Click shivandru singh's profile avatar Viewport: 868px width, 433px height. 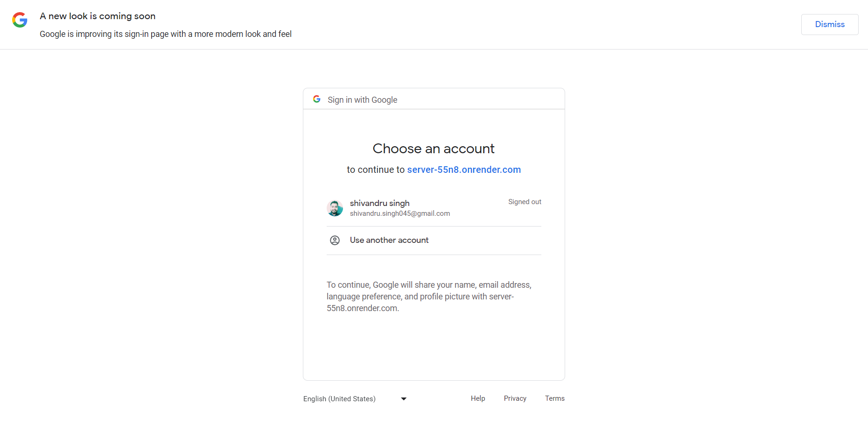click(335, 208)
